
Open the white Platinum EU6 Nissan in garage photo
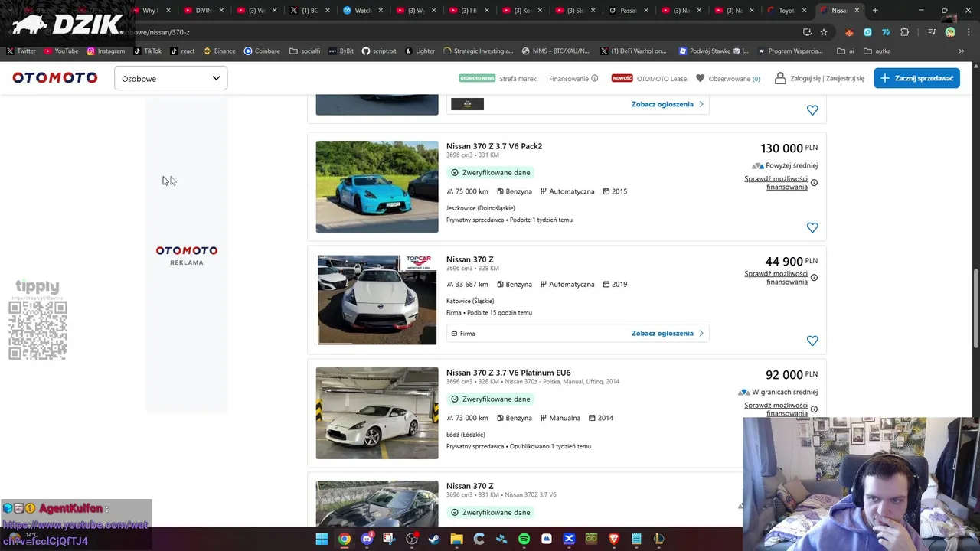coord(377,413)
